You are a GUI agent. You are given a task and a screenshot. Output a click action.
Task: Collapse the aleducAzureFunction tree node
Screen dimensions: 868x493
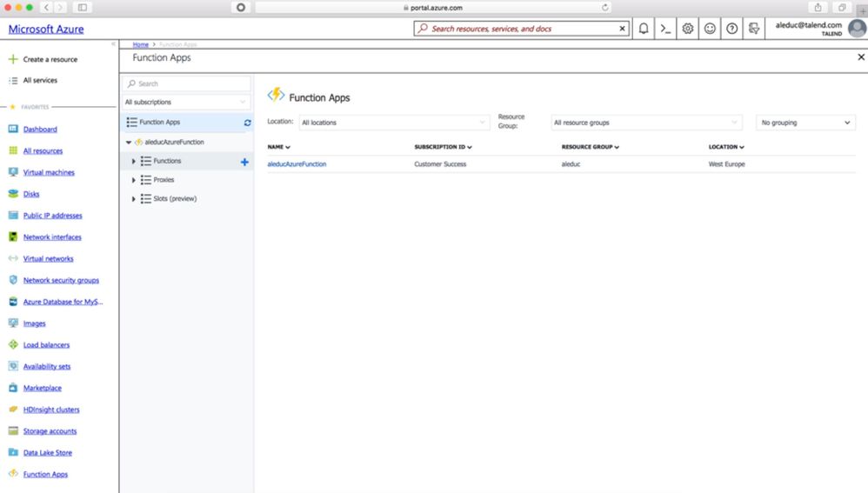click(129, 143)
